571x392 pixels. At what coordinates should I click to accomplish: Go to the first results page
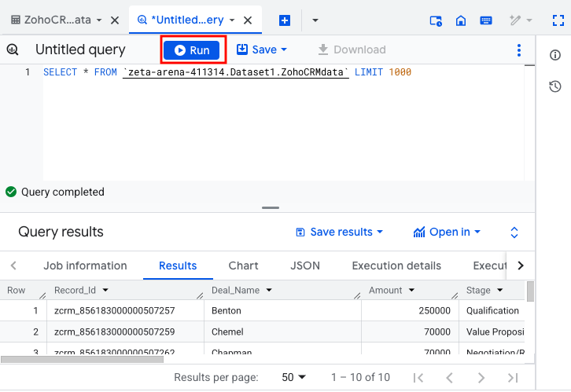pos(418,378)
